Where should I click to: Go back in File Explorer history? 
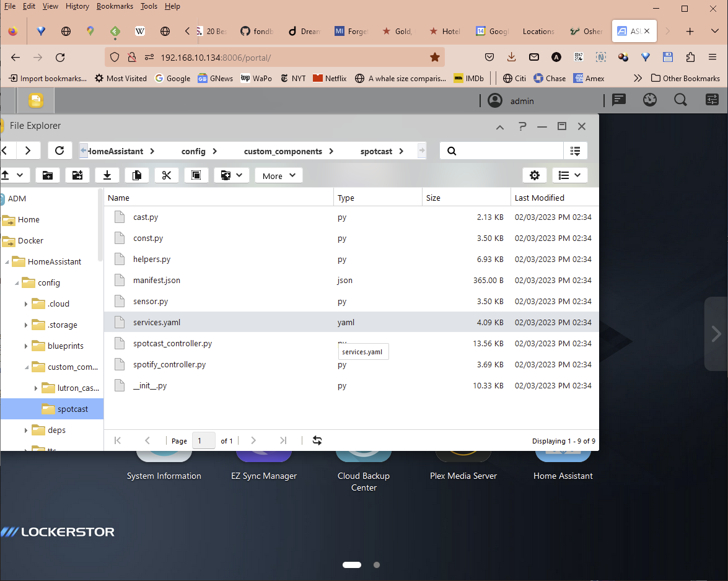[5, 151]
